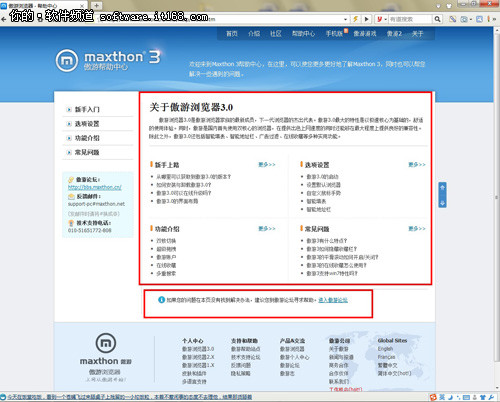Open 傲游3.0的界面布局 article
This screenshot has width=500, height=402.
point(177,201)
